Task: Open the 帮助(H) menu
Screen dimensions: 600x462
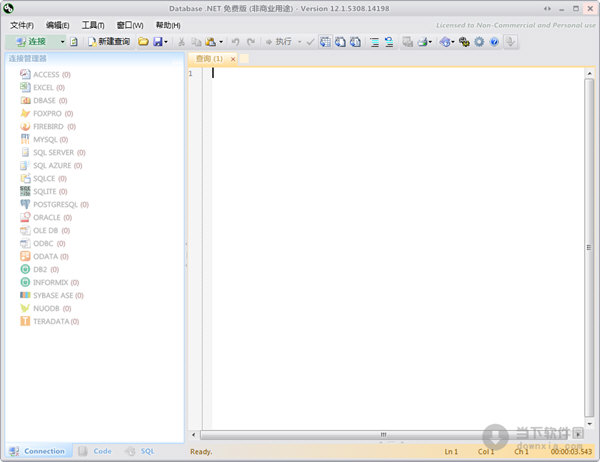Action: tap(168, 25)
